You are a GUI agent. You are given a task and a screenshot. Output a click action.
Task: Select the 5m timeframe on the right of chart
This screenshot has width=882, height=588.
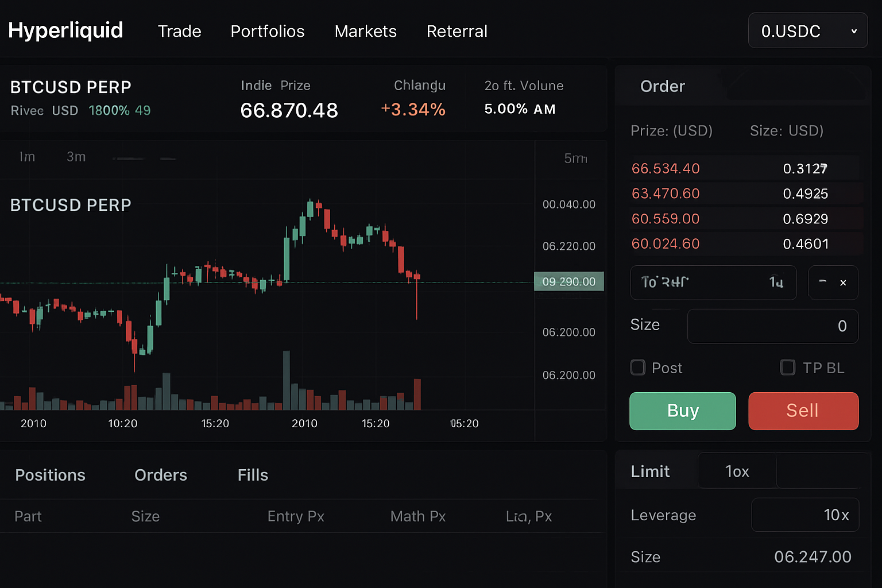coord(575,158)
